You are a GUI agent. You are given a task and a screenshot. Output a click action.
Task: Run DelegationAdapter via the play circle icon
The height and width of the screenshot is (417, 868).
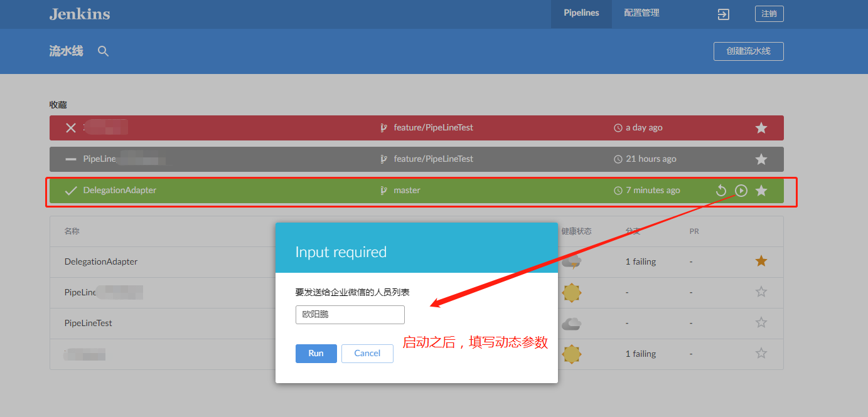pyautogui.click(x=741, y=190)
